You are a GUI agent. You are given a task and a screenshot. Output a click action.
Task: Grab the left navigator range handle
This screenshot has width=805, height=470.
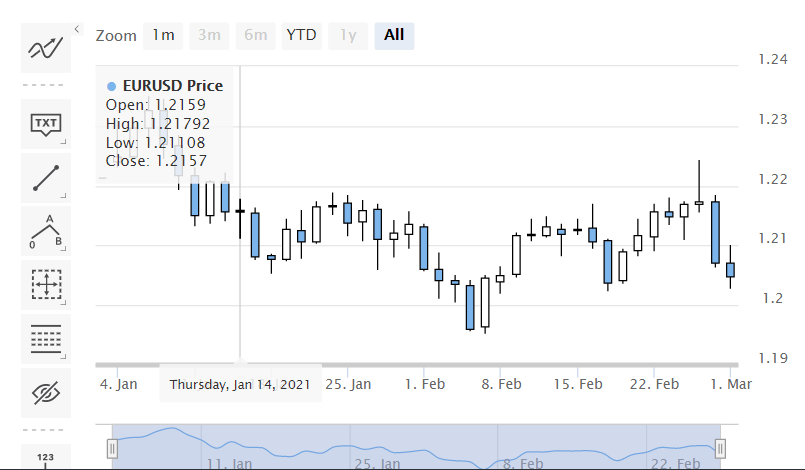[112, 448]
